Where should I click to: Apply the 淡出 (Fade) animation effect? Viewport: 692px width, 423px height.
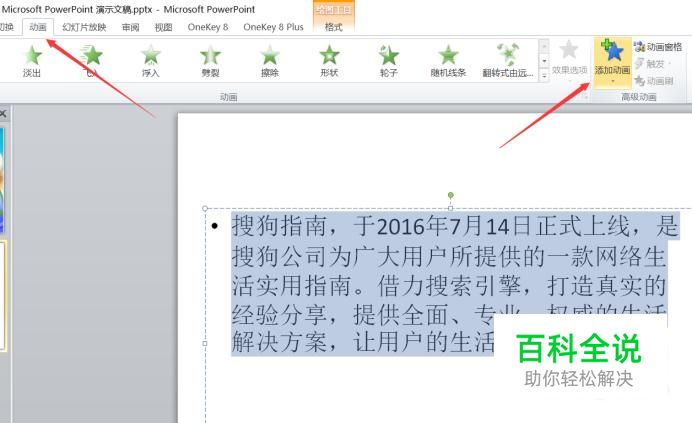coord(32,61)
